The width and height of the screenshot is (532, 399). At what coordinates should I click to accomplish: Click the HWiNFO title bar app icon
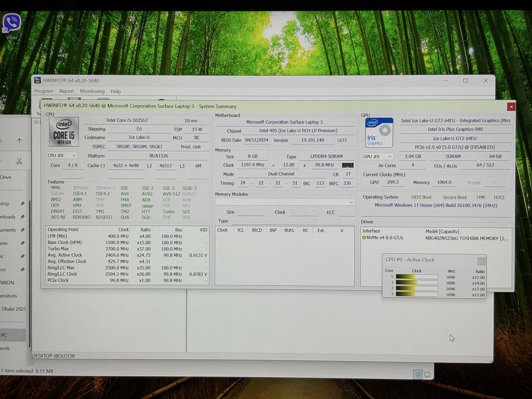click(38, 80)
